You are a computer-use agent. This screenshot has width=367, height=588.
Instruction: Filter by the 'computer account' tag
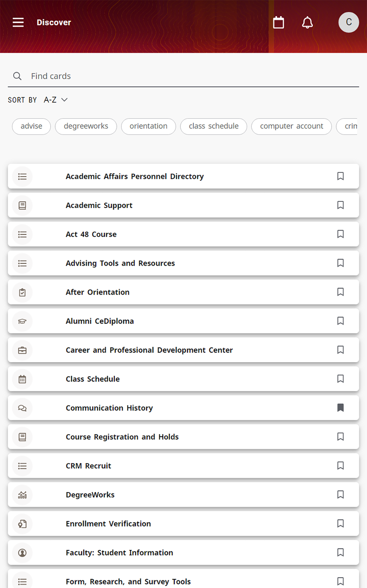coord(292,126)
